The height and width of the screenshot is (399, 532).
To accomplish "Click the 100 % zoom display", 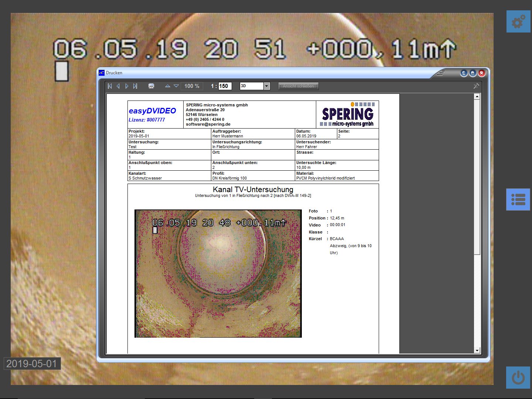I will 192,86.
